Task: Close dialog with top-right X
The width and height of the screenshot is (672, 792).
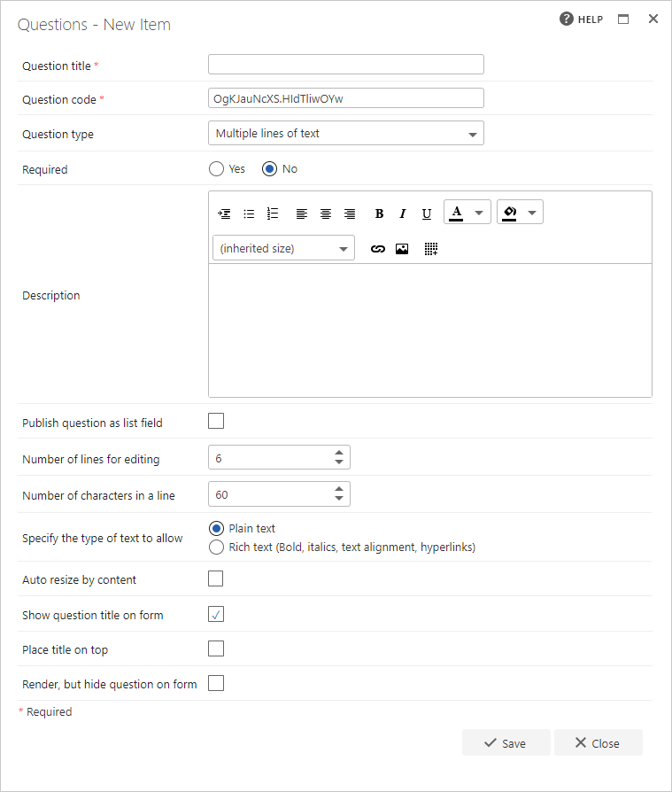Action: (653, 19)
